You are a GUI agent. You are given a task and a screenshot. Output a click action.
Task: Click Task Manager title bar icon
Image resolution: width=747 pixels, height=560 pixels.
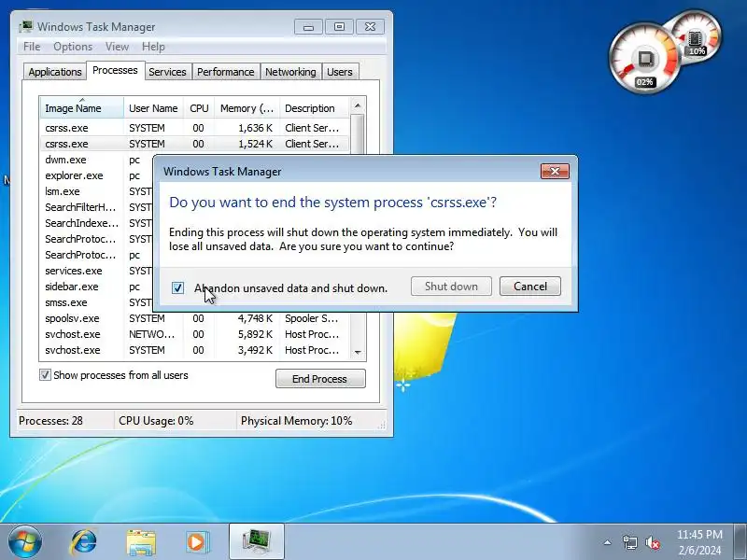click(26, 27)
